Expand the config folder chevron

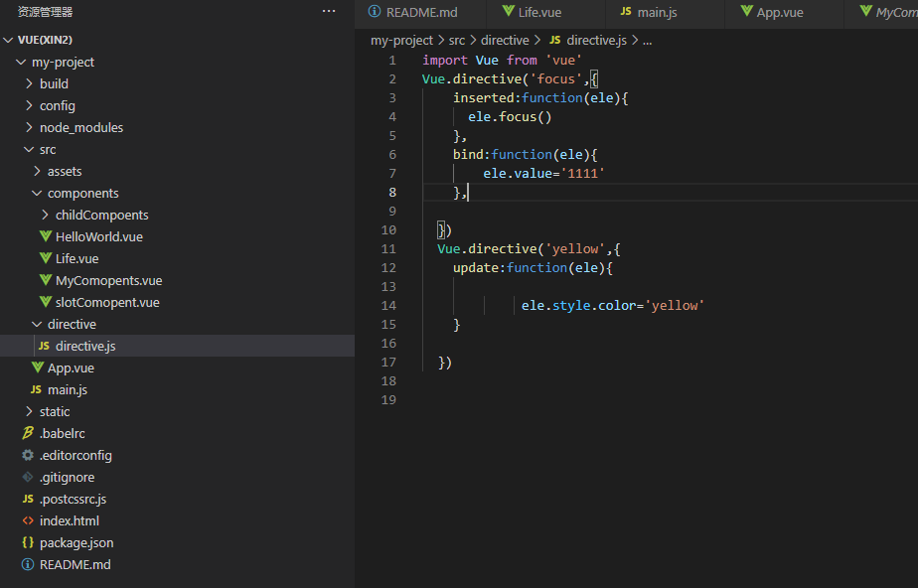(29, 105)
